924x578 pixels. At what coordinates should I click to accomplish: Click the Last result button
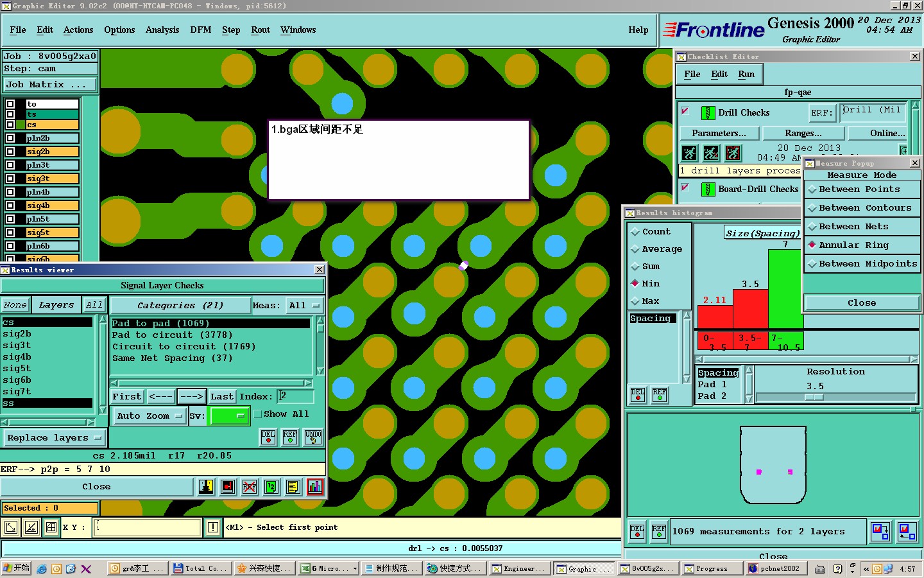pos(222,397)
